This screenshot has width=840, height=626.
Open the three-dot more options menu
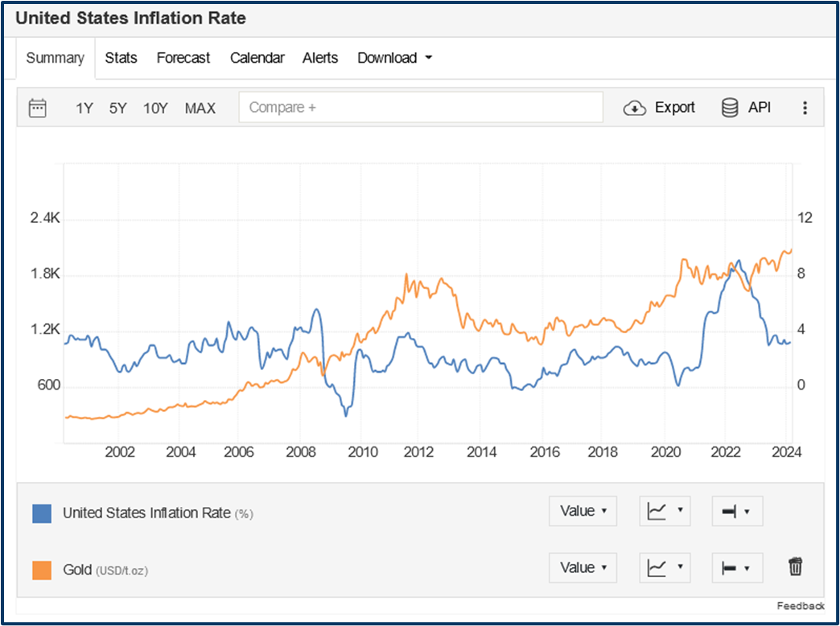click(x=805, y=107)
